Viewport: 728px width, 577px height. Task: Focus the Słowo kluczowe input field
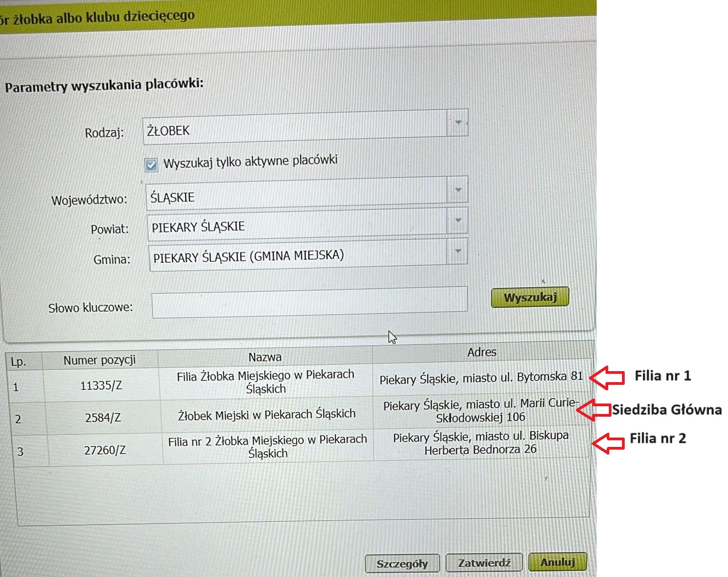(309, 302)
